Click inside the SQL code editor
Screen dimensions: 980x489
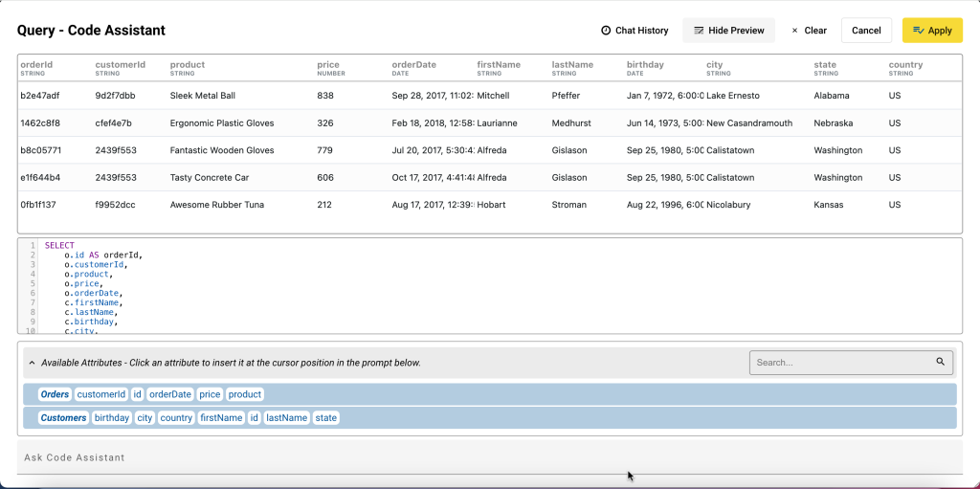[x=479, y=287]
